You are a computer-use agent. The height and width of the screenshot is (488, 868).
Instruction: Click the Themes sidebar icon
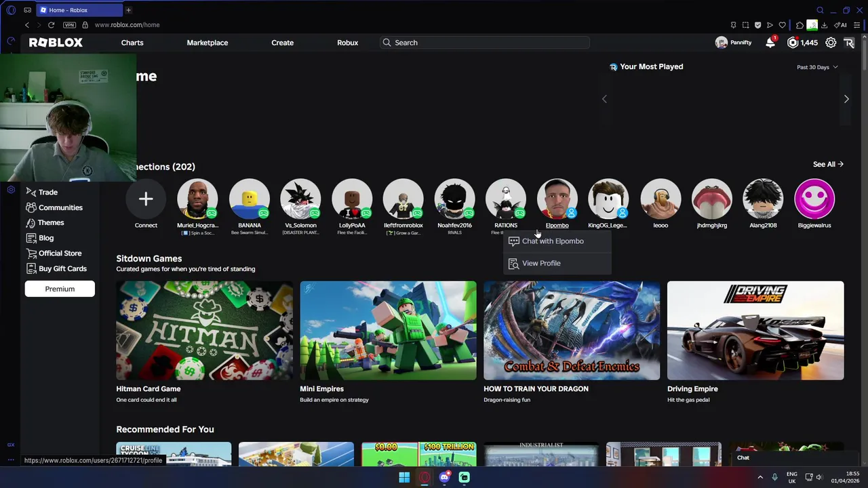point(31,223)
